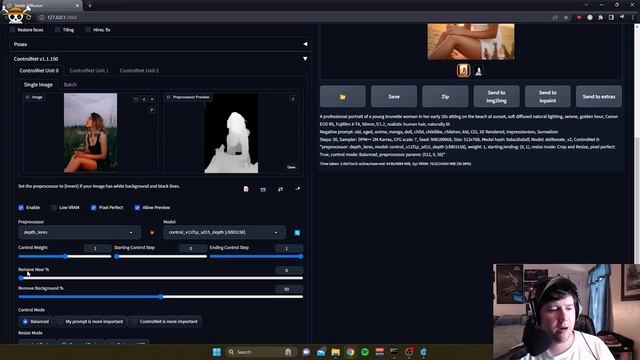Screen dimensions: 640x360
Task: Click the erase icon on the input image
Action: [x=144, y=99]
